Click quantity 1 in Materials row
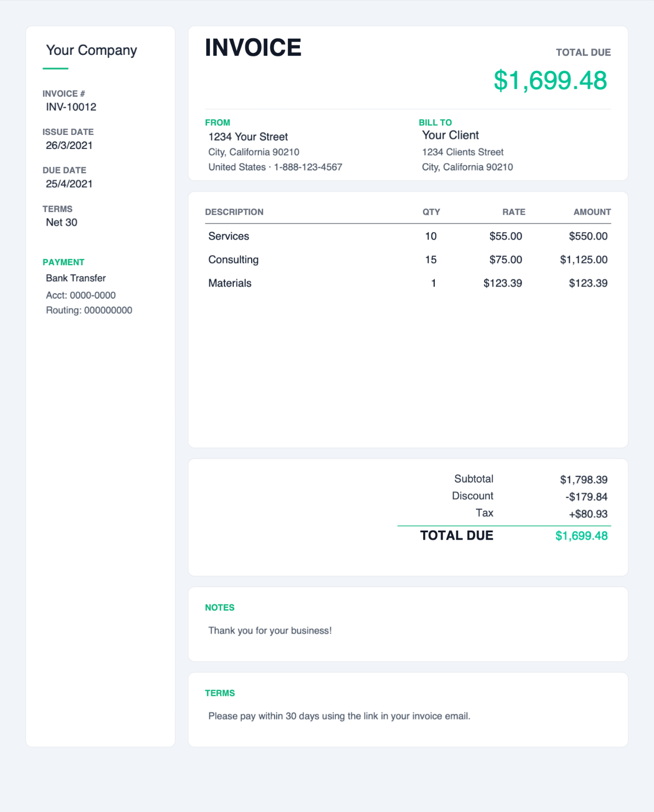This screenshot has width=654, height=812. pyautogui.click(x=434, y=283)
